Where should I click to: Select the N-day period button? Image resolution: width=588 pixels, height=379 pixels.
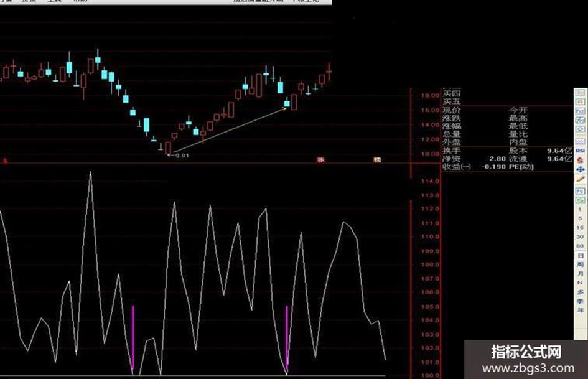coord(580,283)
